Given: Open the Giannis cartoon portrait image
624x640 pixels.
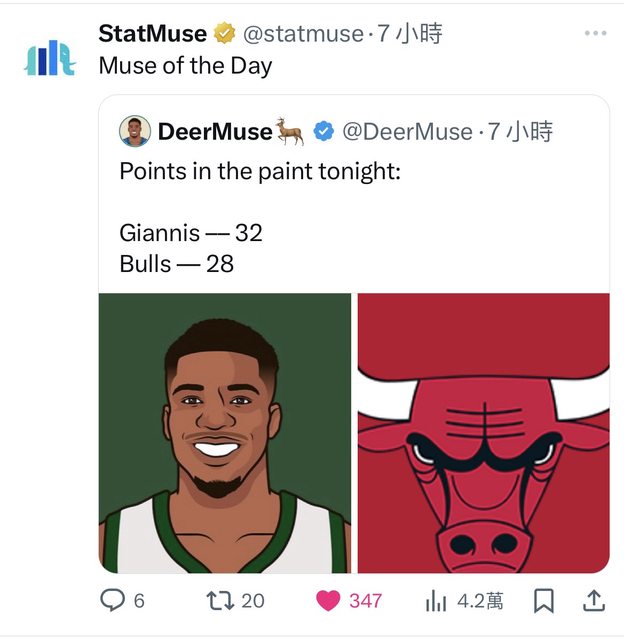Looking at the screenshot, I should pyautogui.click(x=225, y=432).
